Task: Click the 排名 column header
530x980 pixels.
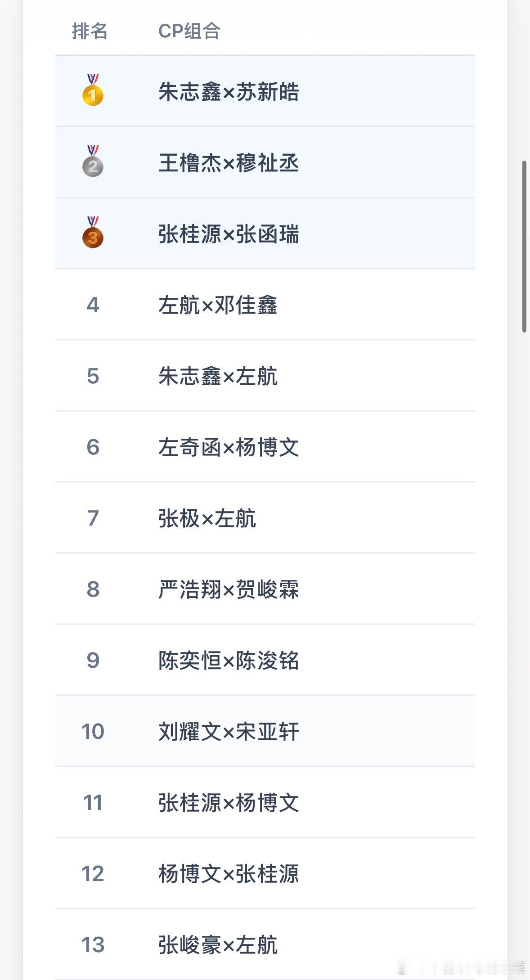Action: point(90,31)
